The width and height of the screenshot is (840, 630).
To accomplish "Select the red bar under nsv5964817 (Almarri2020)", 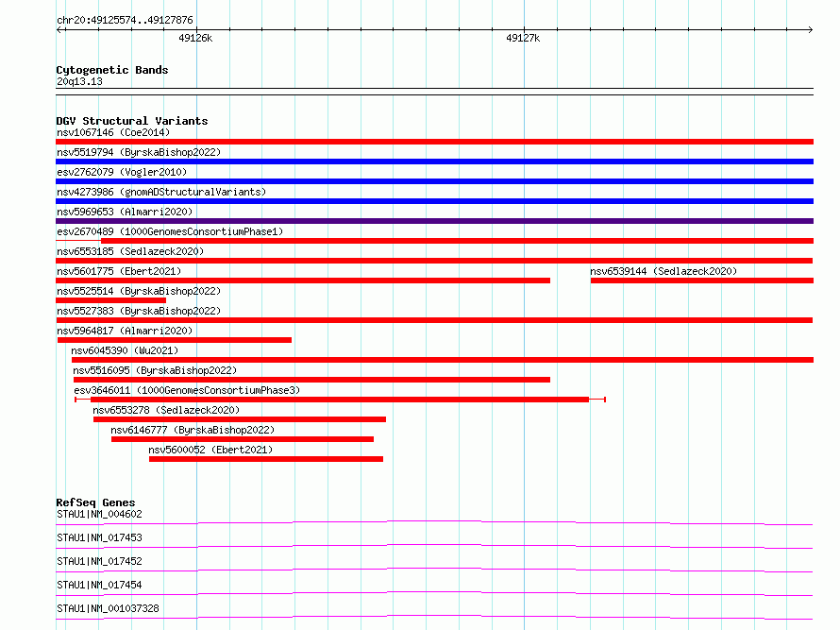I will pyautogui.click(x=174, y=340).
